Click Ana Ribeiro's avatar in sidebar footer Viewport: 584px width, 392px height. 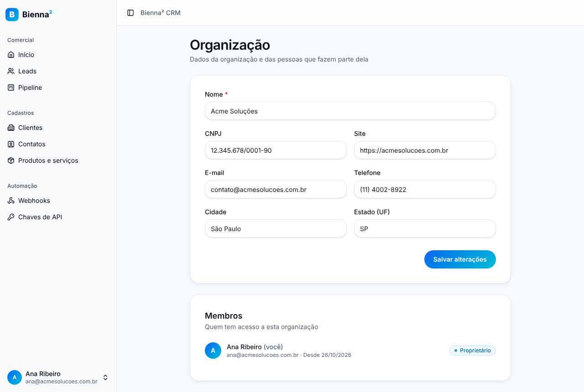pyautogui.click(x=15, y=377)
